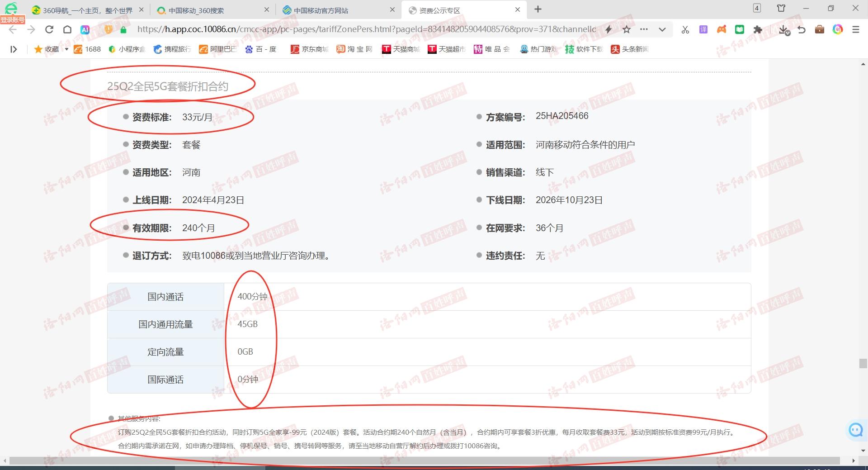This screenshot has width=868, height=470.
Task: Open the 天猫商城 bookmark
Action: pyautogui.click(x=401, y=49)
